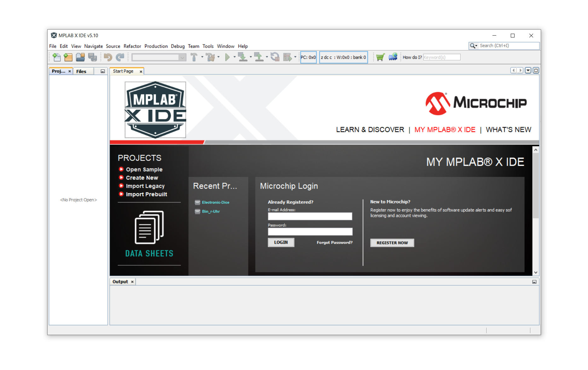The height and width of the screenshot is (370, 588).
Task: Open the Production menu
Action: 156,46
